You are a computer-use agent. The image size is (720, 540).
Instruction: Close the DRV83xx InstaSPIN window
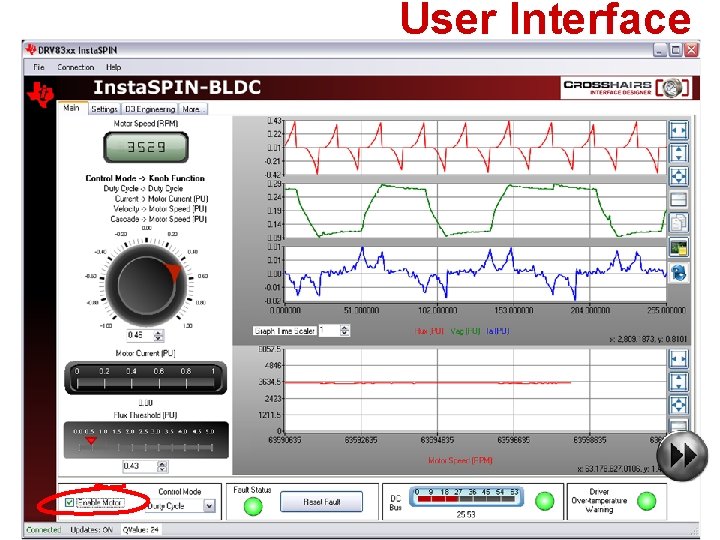tap(692, 50)
